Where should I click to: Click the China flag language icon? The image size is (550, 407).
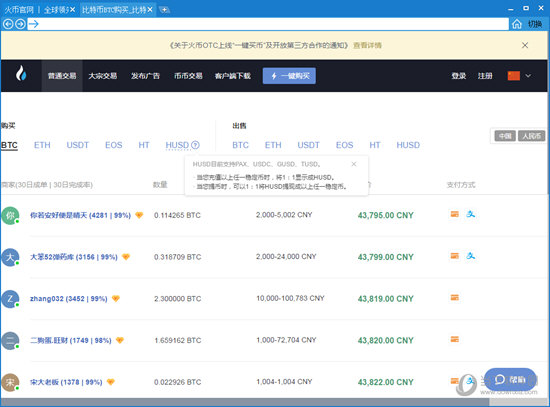coord(514,75)
